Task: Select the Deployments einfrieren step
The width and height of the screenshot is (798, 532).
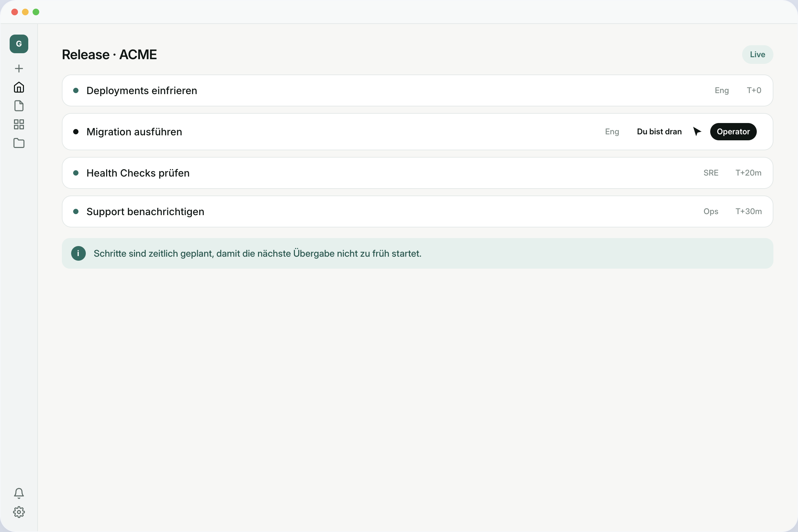Action: pos(417,90)
